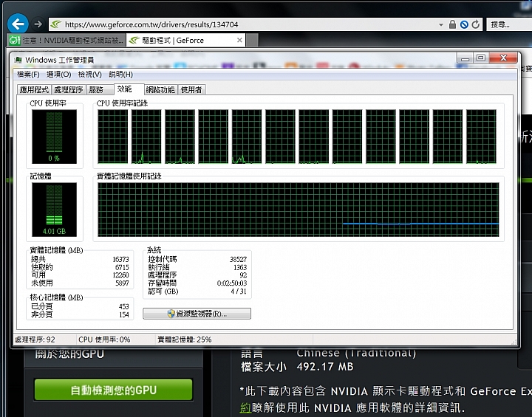Switch to the 服務 tab
532x417 pixels.
click(x=99, y=89)
